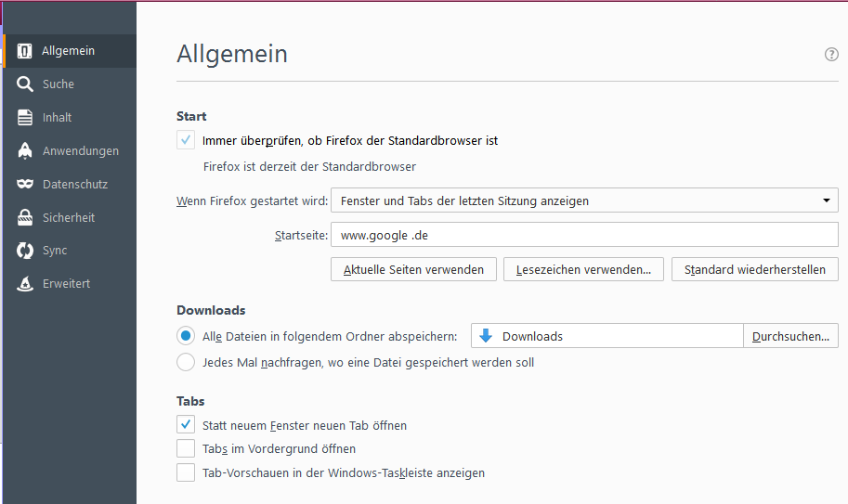Open the Sicherheit padlock icon
This screenshot has height=504, width=848.
tap(24, 217)
